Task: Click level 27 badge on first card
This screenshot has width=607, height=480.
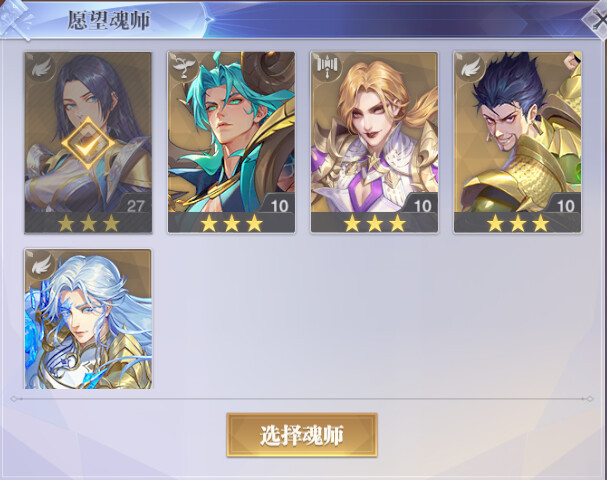Action: pos(135,205)
